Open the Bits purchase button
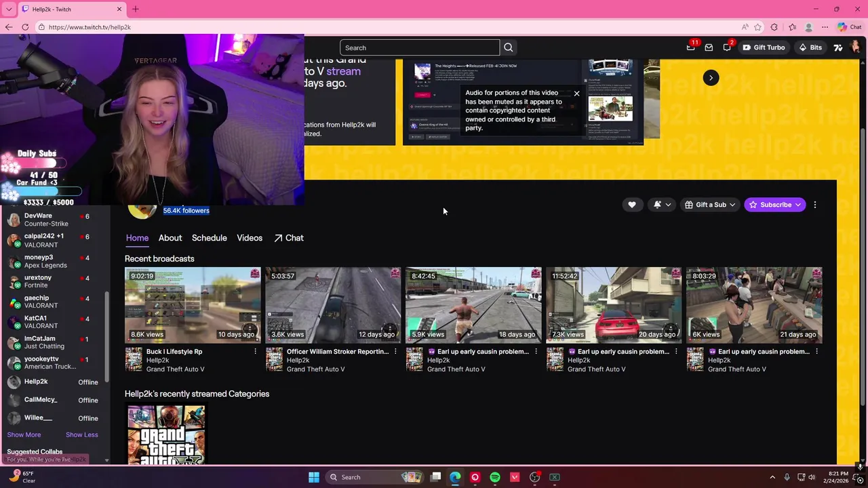 point(810,47)
